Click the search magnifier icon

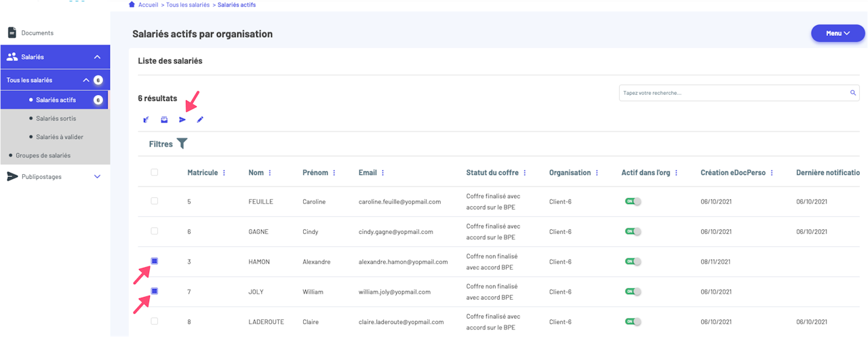click(853, 93)
